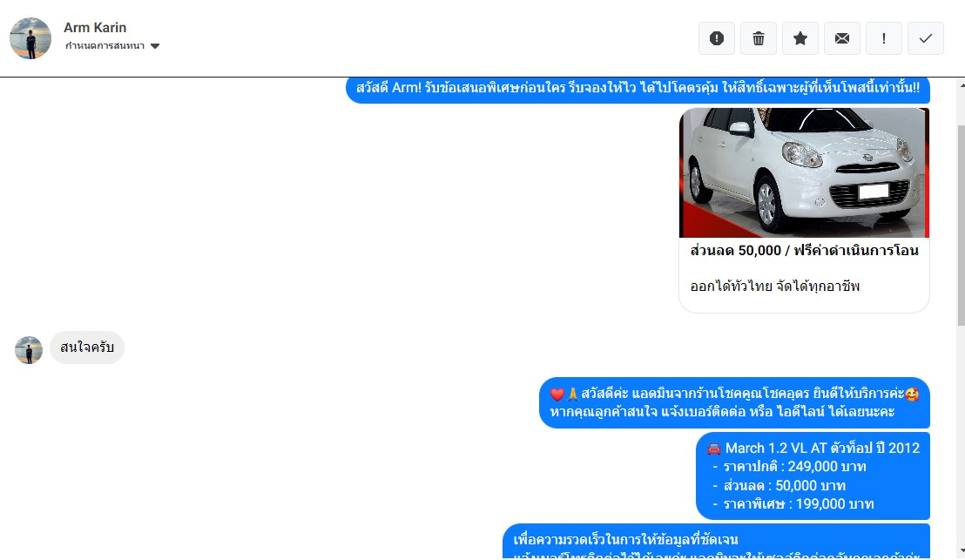Viewport: 965px width, 560px height.
Task: Mark conversation done with checkmark icon
Action: (x=926, y=38)
